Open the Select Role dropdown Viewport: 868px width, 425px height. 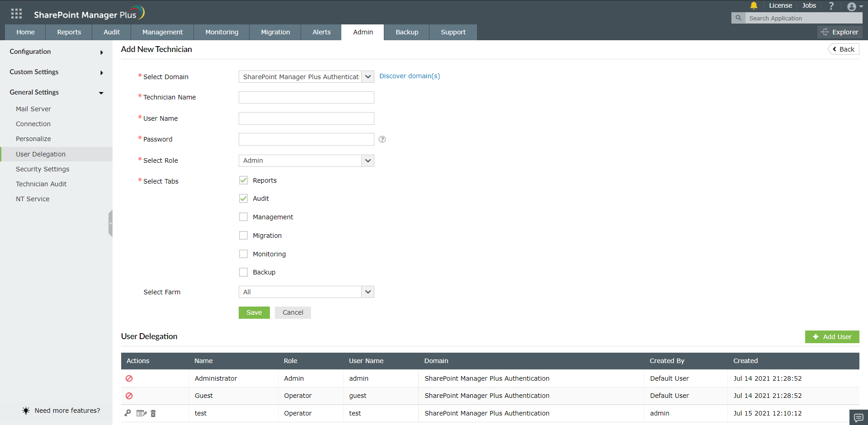point(307,161)
